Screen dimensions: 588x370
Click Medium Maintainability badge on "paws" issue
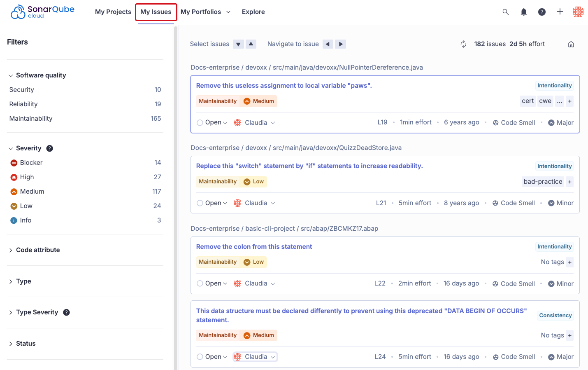pos(237,101)
